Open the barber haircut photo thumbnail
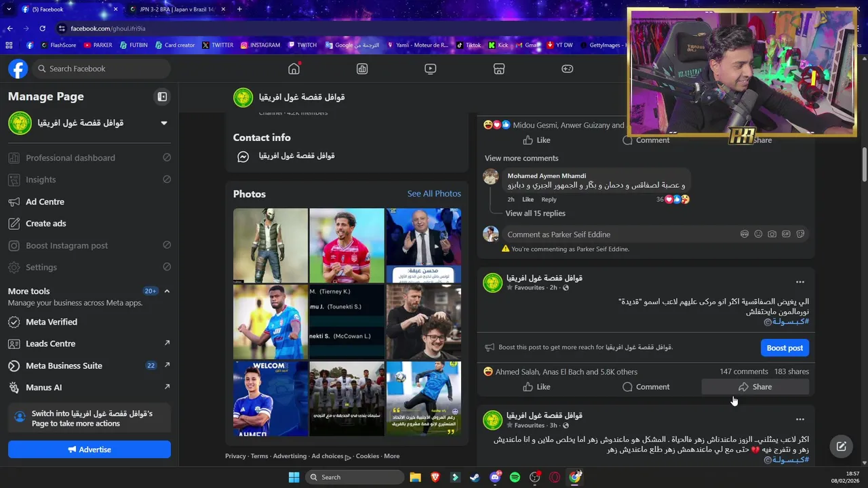Screen dimensions: 868x488 (x=423, y=322)
